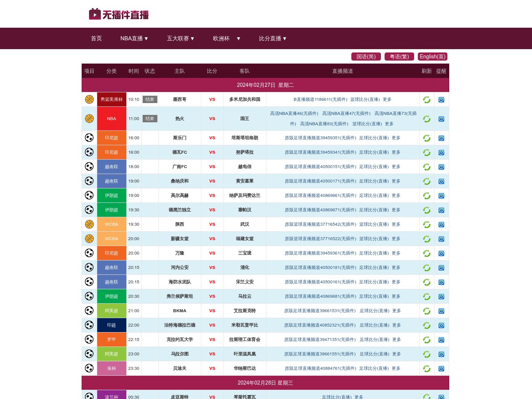Refresh the 河内公安 vs 清化 row

click(427, 268)
